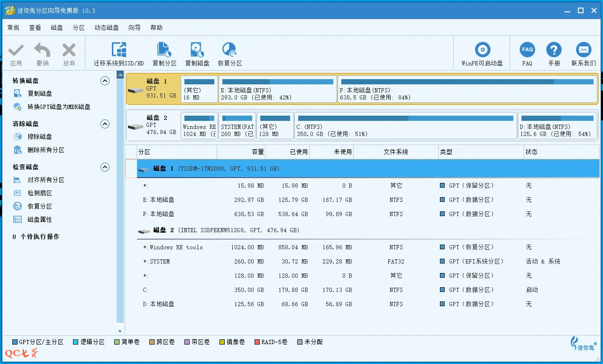Collapse the 检查磁盘 section
This screenshot has width=603, height=364.
[x=105, y=167]
